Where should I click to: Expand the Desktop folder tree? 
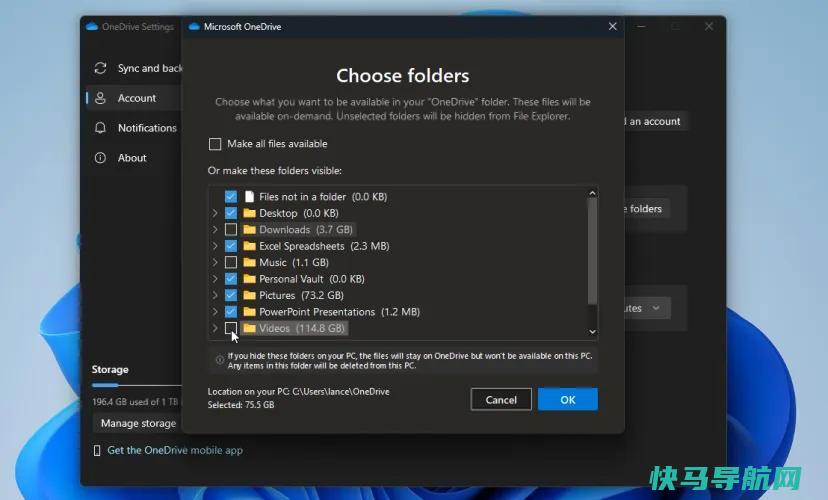(215, 213)
